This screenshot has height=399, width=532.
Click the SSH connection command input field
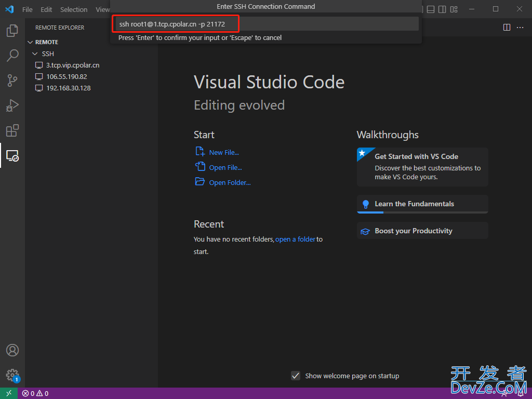tap(267, 24)
